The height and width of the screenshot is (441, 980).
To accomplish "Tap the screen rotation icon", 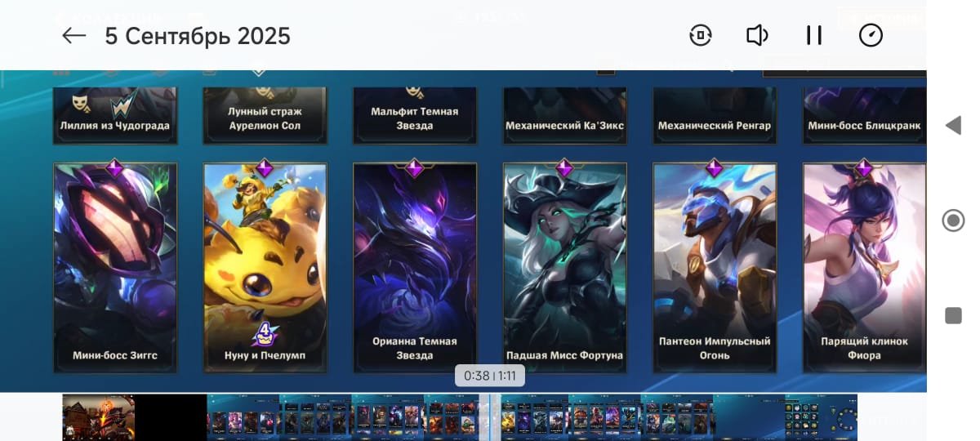I will point(701,35).
